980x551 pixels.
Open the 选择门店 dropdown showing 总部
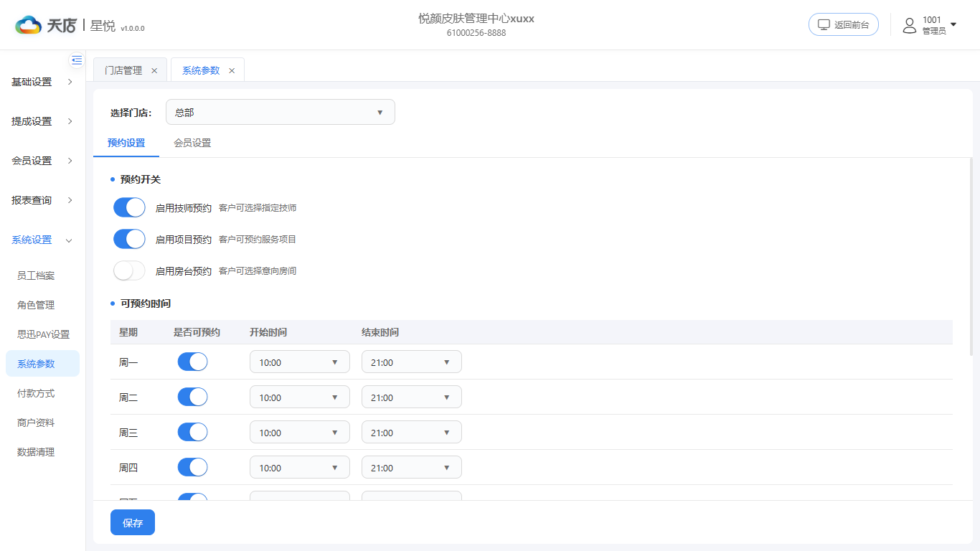pyautogui.click(x=281, y=112)
